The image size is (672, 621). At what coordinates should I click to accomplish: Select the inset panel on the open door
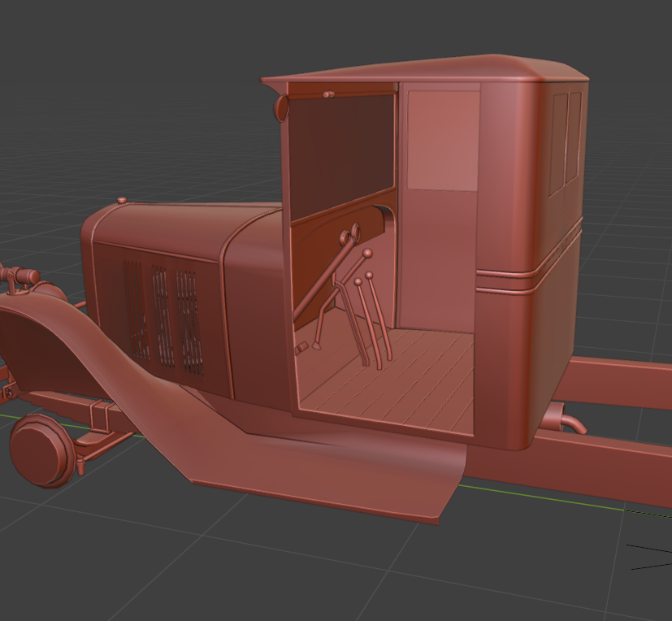tap(443, 141)
